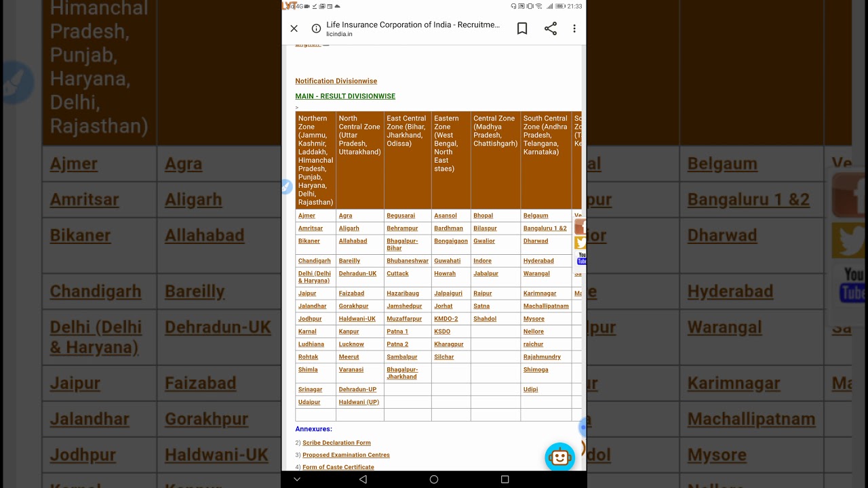Open Jamshedpur result link
The height and width of the screenshot is (488, 868).
click(404, 306)
